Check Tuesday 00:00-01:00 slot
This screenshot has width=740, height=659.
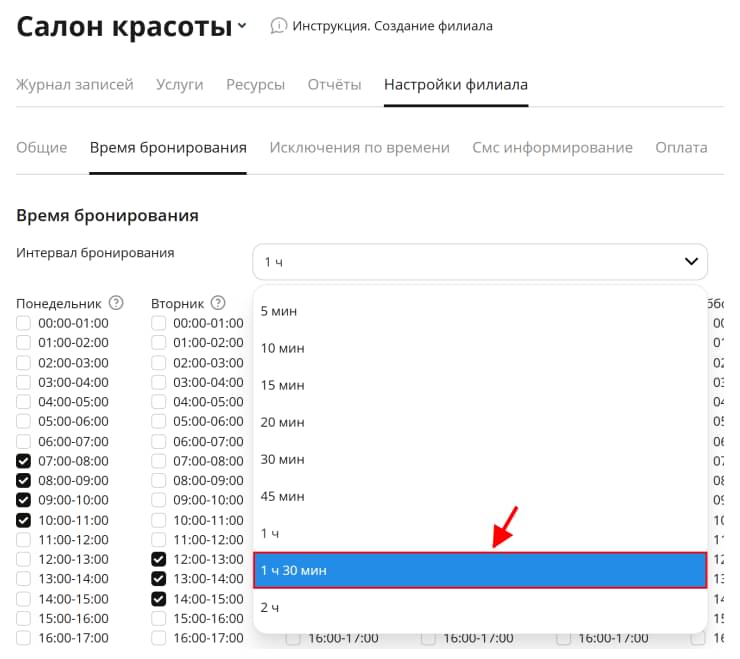click(x=159, y=323)
